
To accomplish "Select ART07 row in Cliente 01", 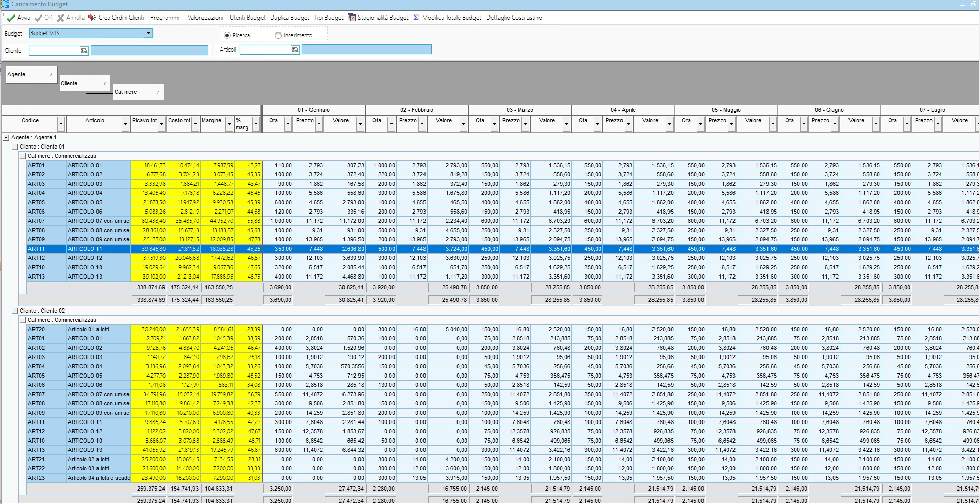I will [x=503, y=221].
